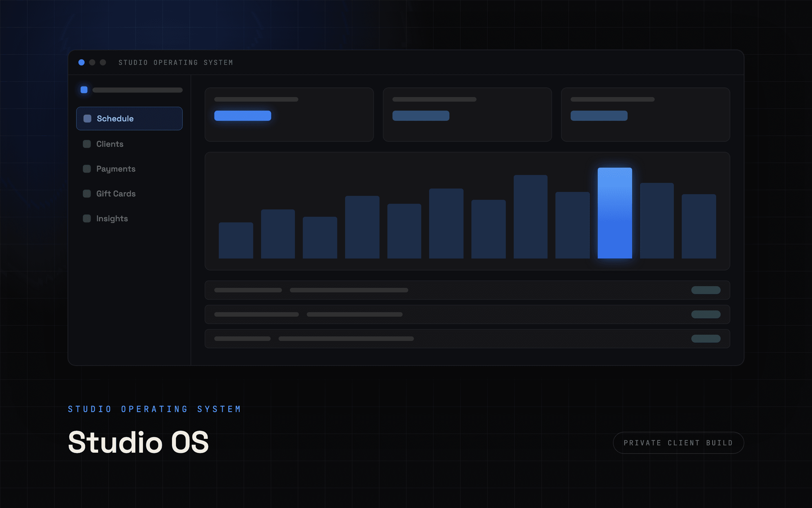Click the Insights square icon
812x508 pixels.
point(87,218)
